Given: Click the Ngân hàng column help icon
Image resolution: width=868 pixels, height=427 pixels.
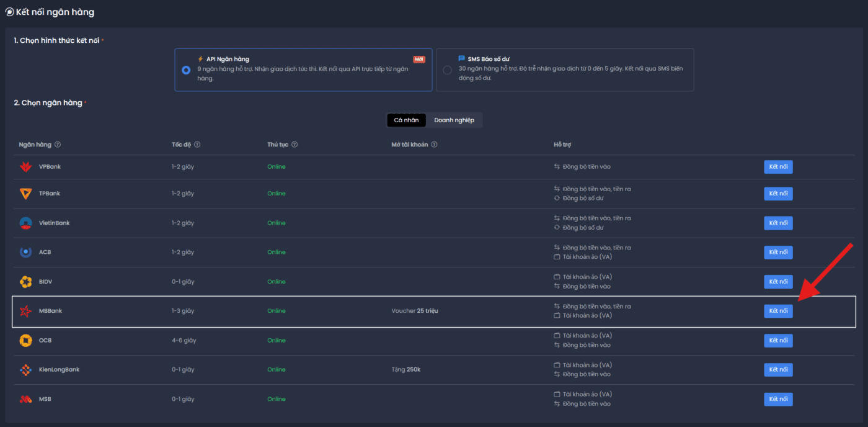Looking at the screenshot, I should (58, 145).
